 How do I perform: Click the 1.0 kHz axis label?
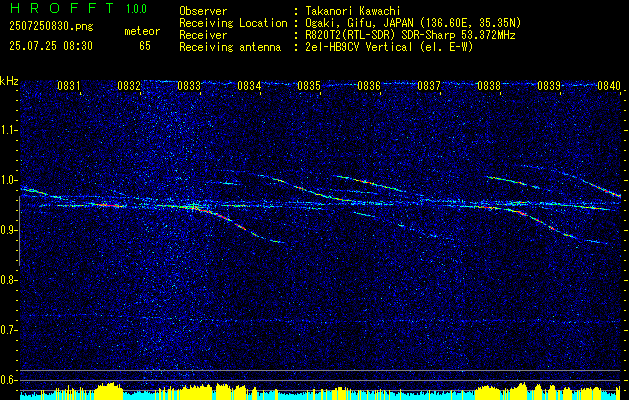[8, 180]
